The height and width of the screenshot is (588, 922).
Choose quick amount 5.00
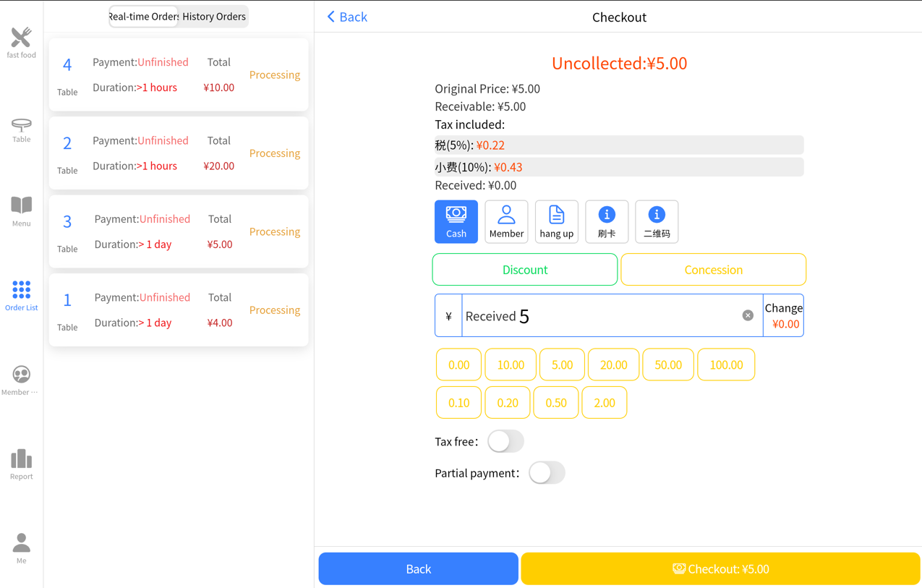(x=562, y=365)
